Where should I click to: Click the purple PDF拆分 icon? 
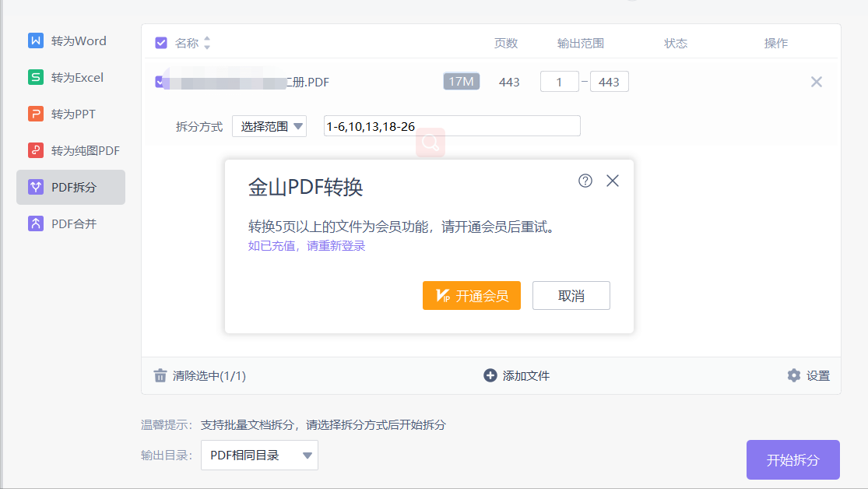(36, 187)
